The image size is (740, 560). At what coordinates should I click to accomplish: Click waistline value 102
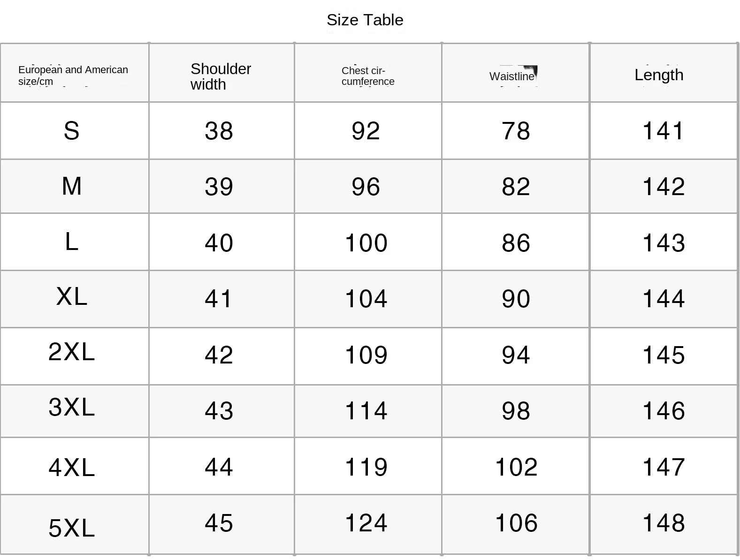pyautogui.click(x=516, y=467)
